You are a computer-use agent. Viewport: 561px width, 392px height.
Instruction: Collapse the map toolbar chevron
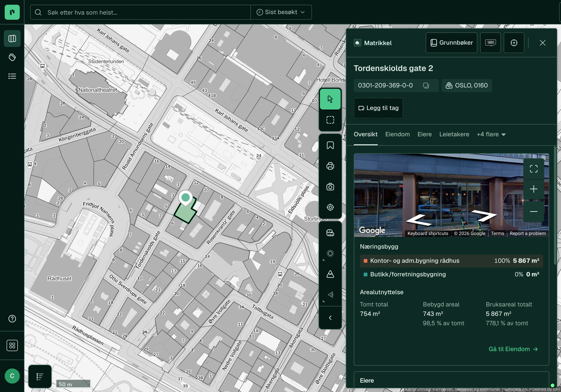point(330,318)
